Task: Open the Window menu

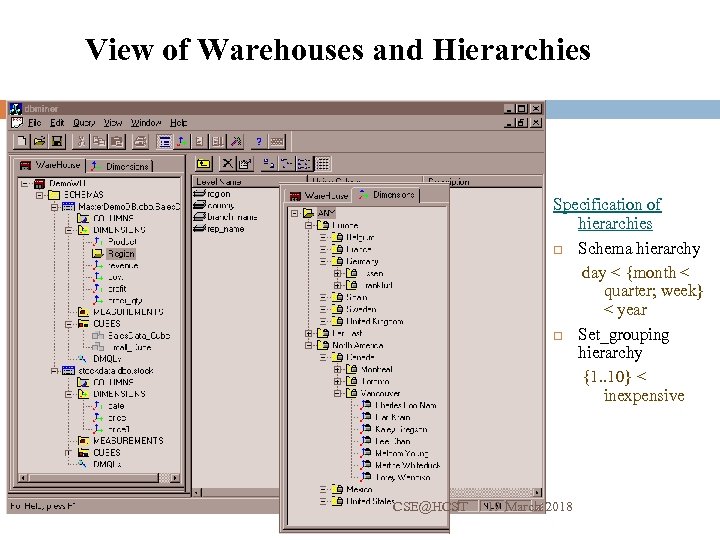Action: click(146, 123)
